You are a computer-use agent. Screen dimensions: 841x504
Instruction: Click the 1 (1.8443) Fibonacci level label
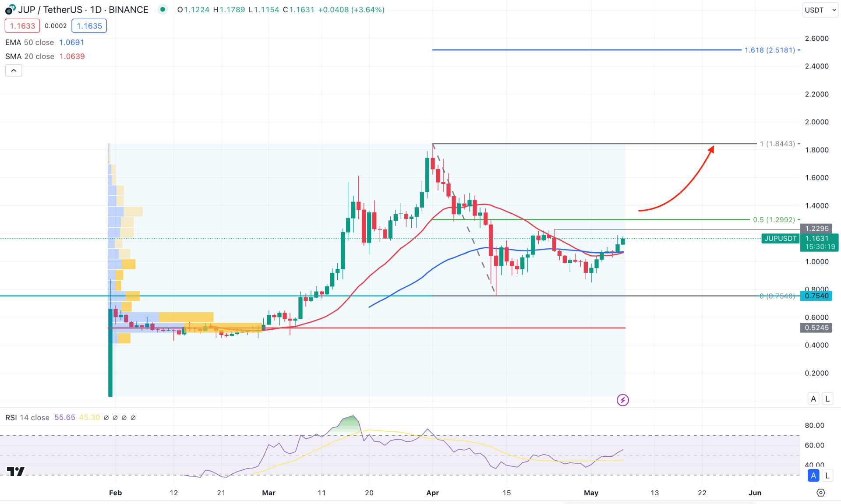click(777, 144)
